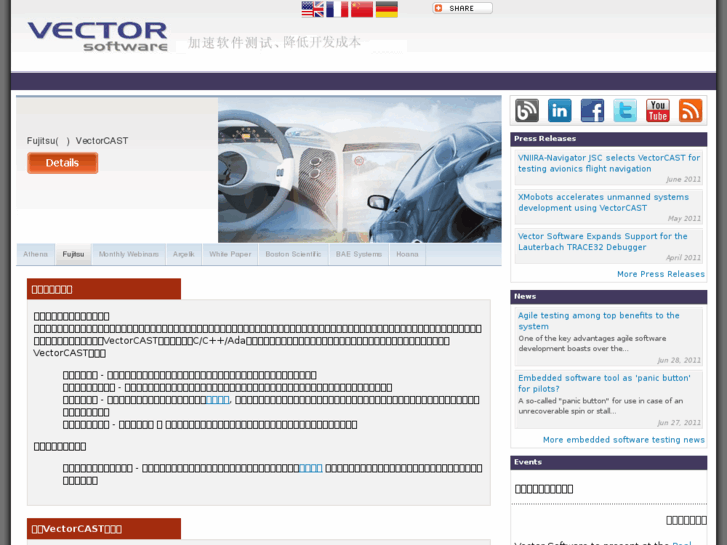
Task: Select the Athena slideshow tab
Action: click(36, 254)
